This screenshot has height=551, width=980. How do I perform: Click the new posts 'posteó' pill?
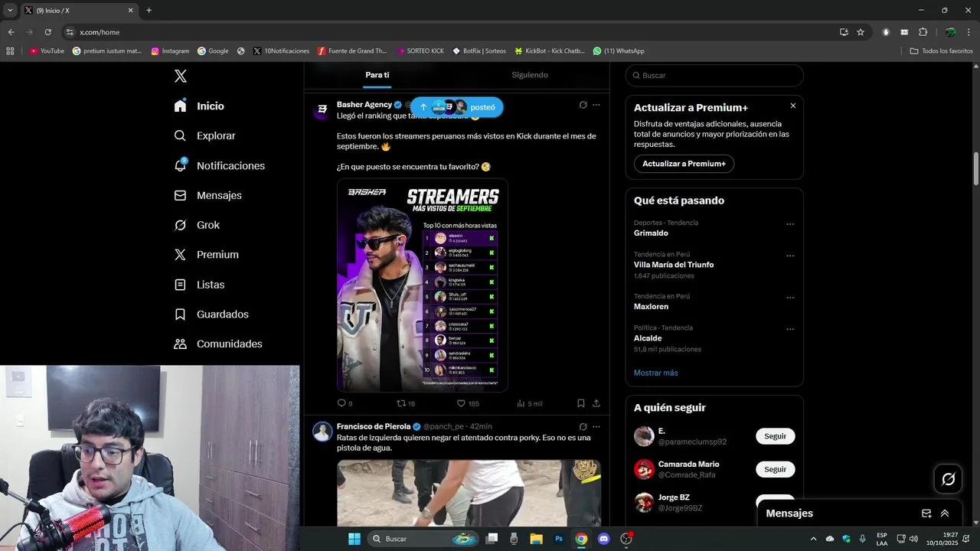click(457, 107)
